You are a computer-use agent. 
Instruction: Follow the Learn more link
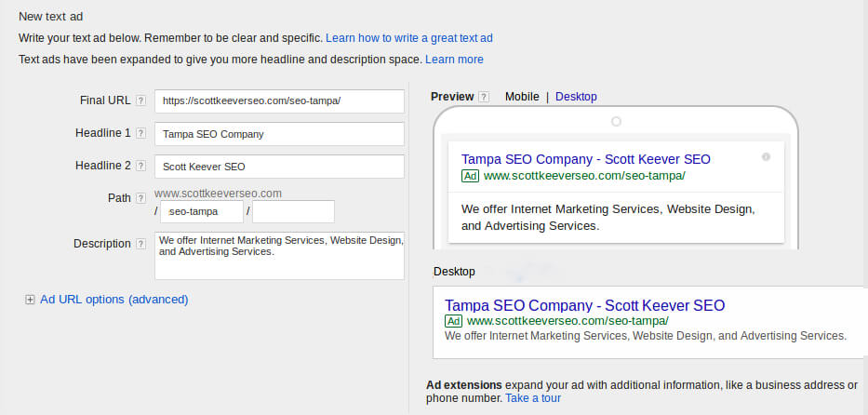(x=454, y=60)
